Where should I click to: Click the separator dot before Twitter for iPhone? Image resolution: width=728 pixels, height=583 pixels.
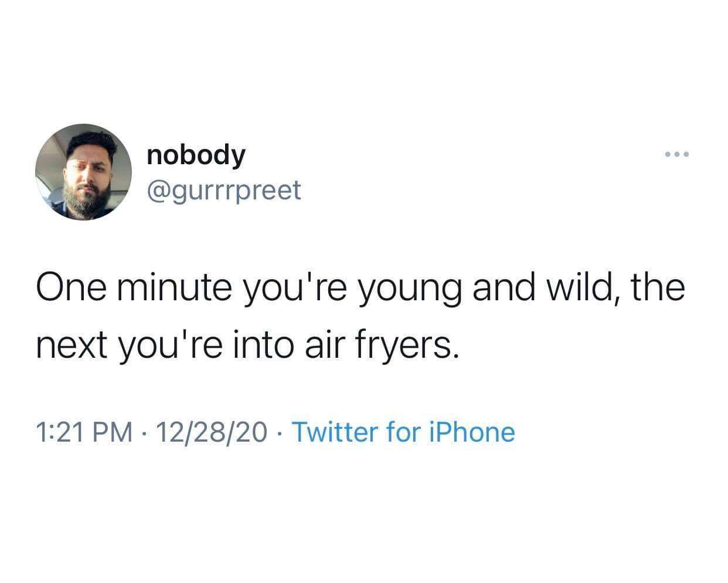coord(279,433)
